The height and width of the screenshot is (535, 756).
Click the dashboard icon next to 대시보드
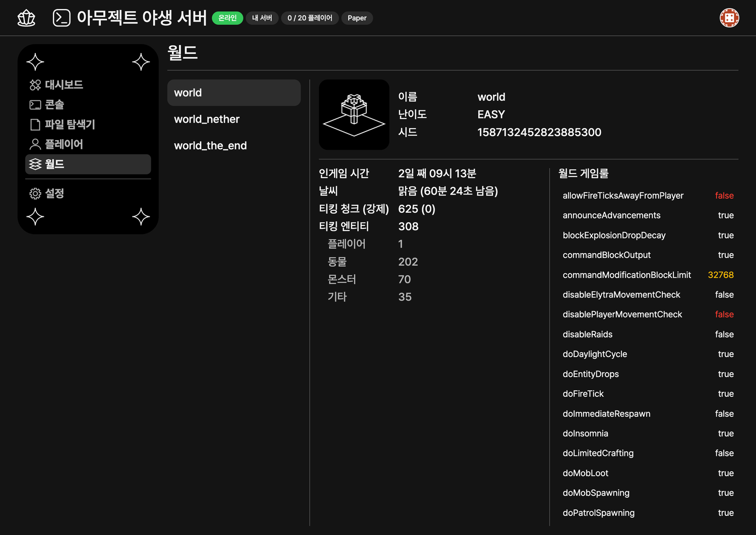click(x=35, y=85)
